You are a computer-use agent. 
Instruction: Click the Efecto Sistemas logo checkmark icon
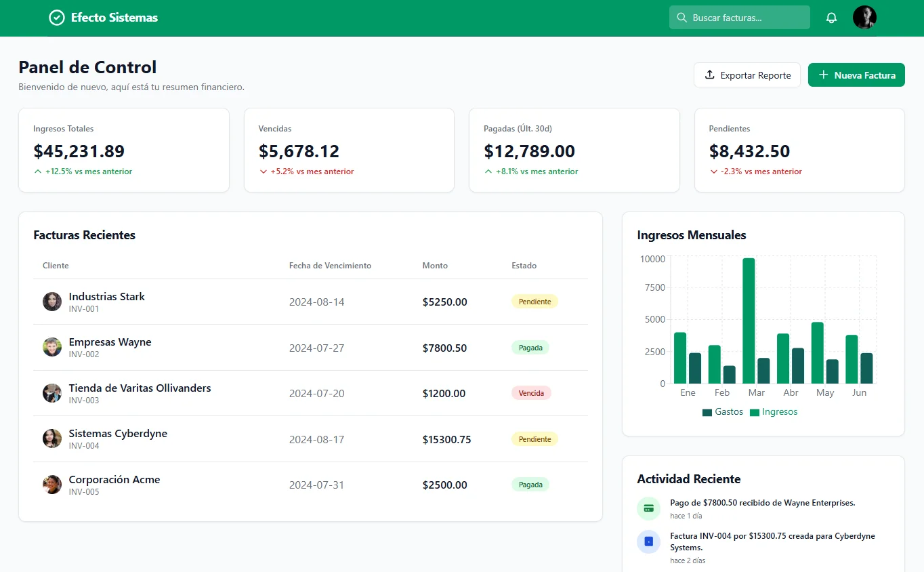57,18
